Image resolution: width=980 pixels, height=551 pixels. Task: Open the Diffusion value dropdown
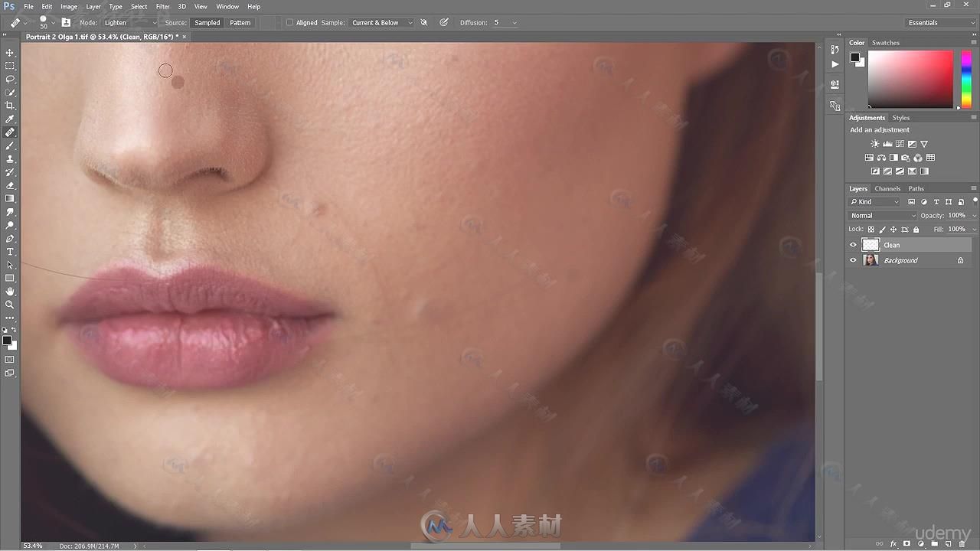pyautogui.click(x=514, y=23)
